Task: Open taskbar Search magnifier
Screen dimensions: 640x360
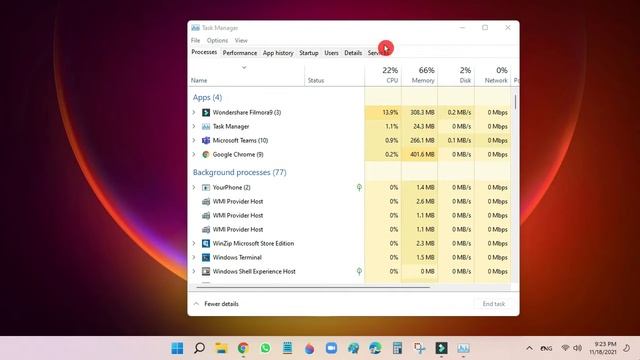Action: coord(199,348)
